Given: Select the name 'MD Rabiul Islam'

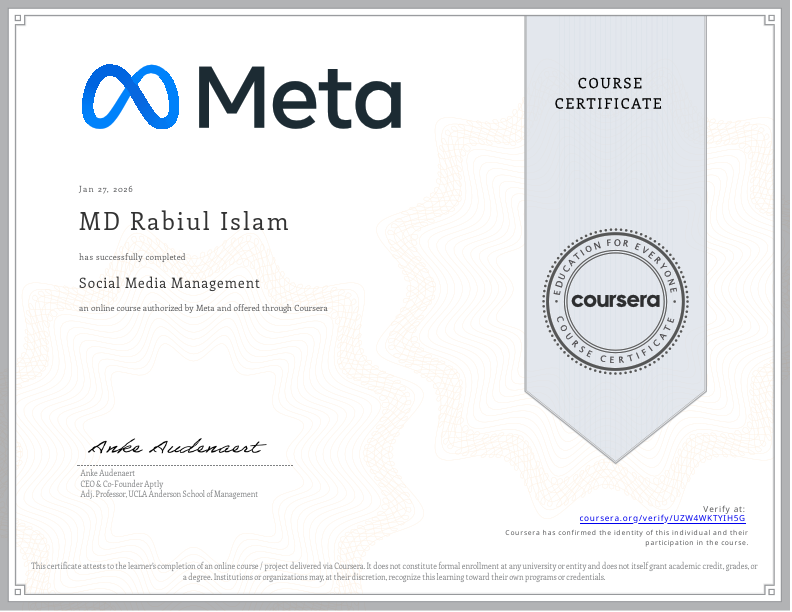Looking at the screenshot, I should click(184, 222).
